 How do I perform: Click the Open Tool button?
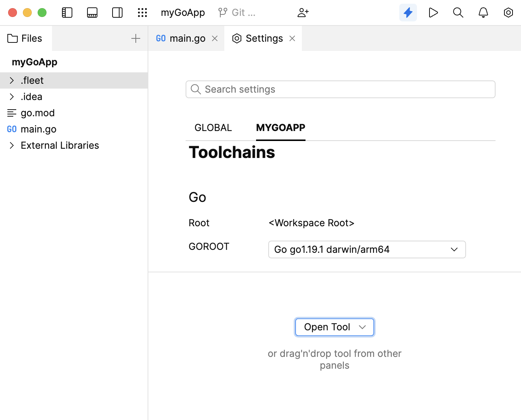tap(334, 327)
